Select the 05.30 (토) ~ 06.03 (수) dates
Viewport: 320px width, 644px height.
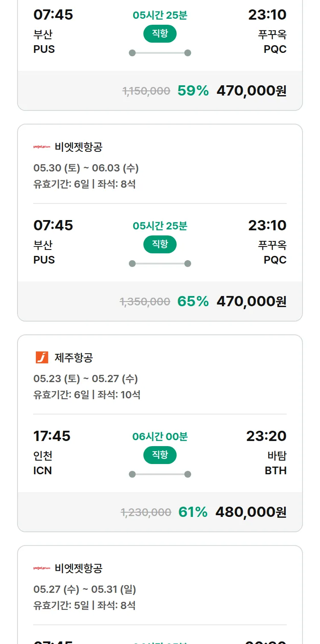pos(86,168)
